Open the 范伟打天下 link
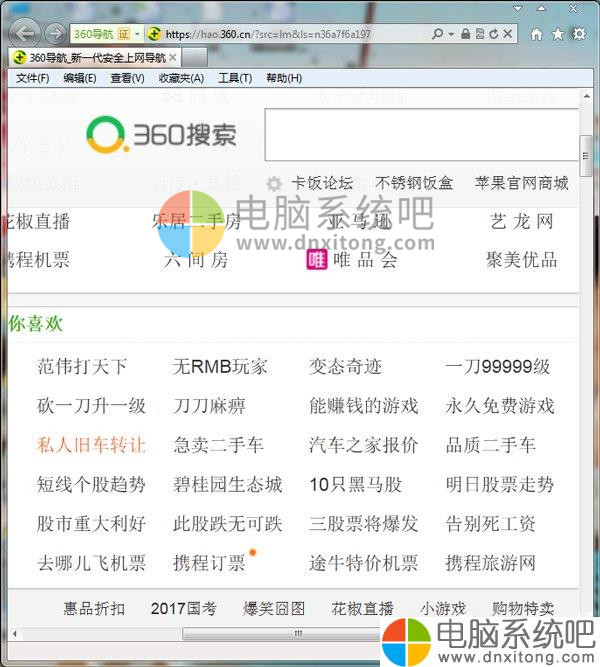Screen dimensions: 600x667 pyautogui.click(x=82, y=366)
